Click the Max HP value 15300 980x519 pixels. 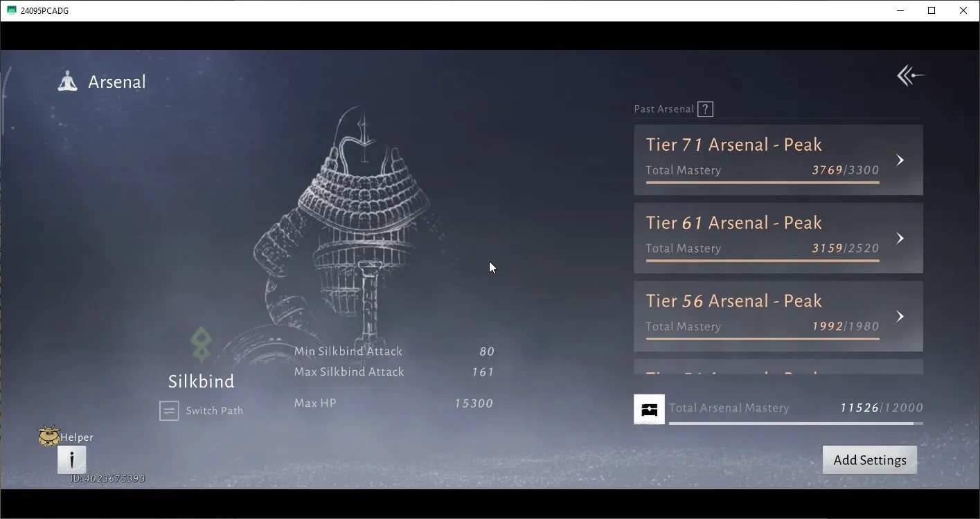point(474,403)
